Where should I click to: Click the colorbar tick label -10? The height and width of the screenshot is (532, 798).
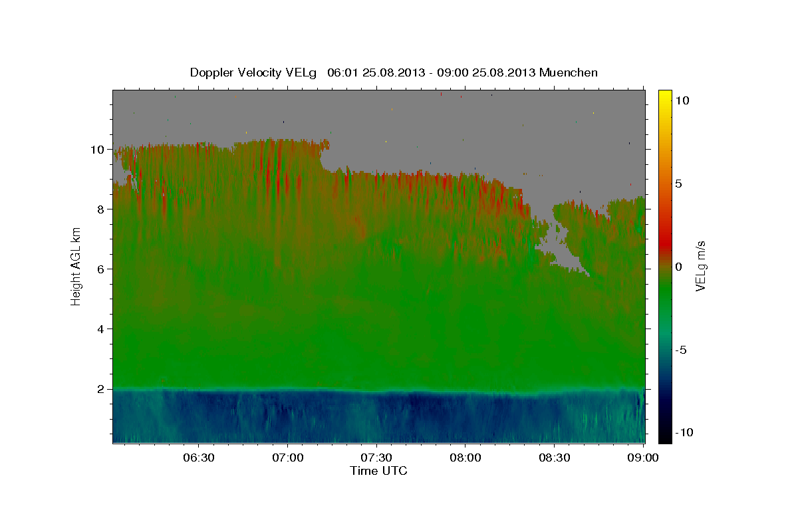pyautogui.click(x=684, y=432)
